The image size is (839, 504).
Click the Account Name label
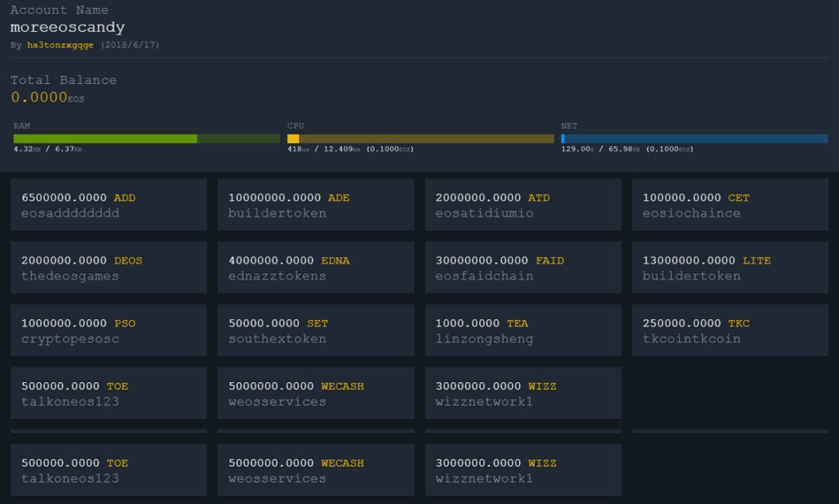coord(59,10)
